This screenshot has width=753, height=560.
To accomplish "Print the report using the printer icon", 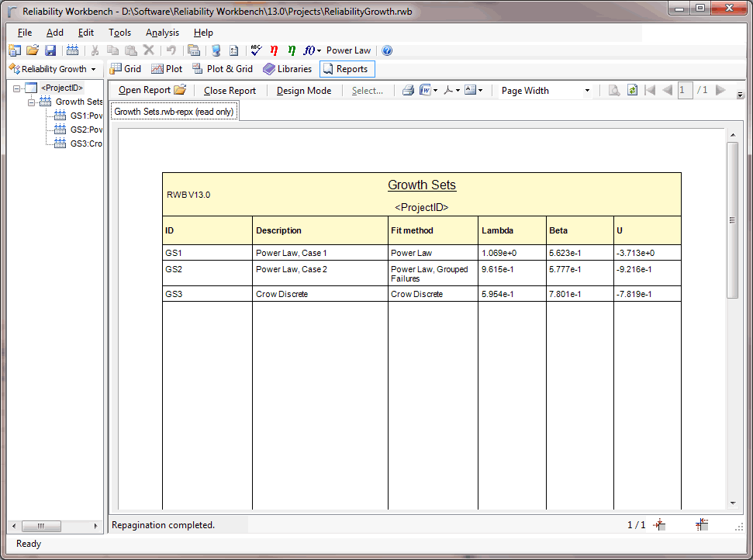I will click(x=408, y=90).
